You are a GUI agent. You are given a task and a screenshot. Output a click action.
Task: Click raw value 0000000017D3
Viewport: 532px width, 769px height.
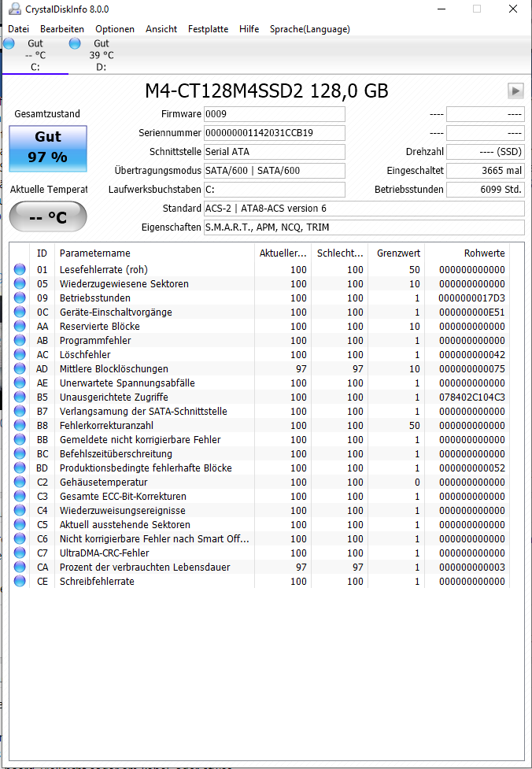point(471,298)
